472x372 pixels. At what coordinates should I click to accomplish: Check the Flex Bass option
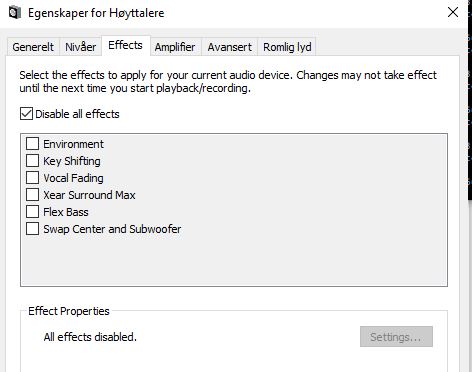click(x=32, y=212)
